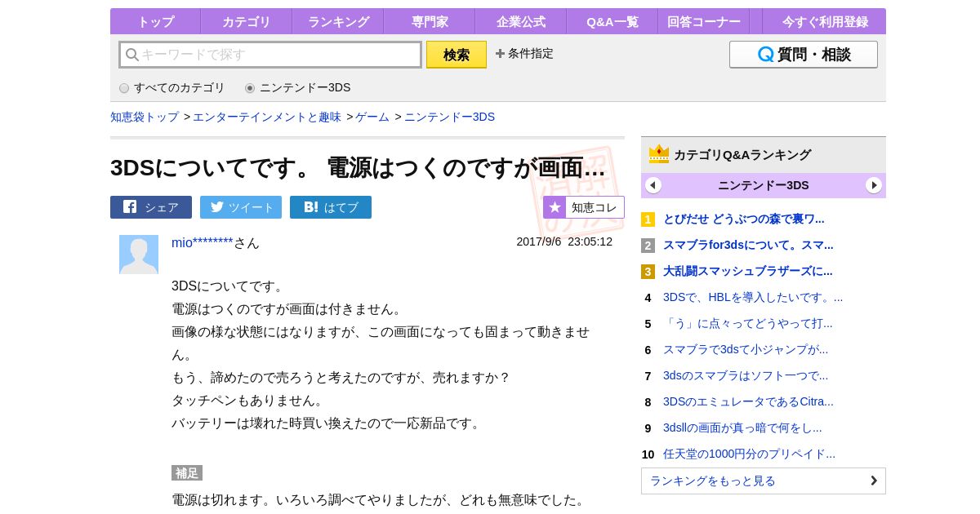The image size is (980, 514).
Task: Click the 補足 label
Action: click(x=187, y=473)
